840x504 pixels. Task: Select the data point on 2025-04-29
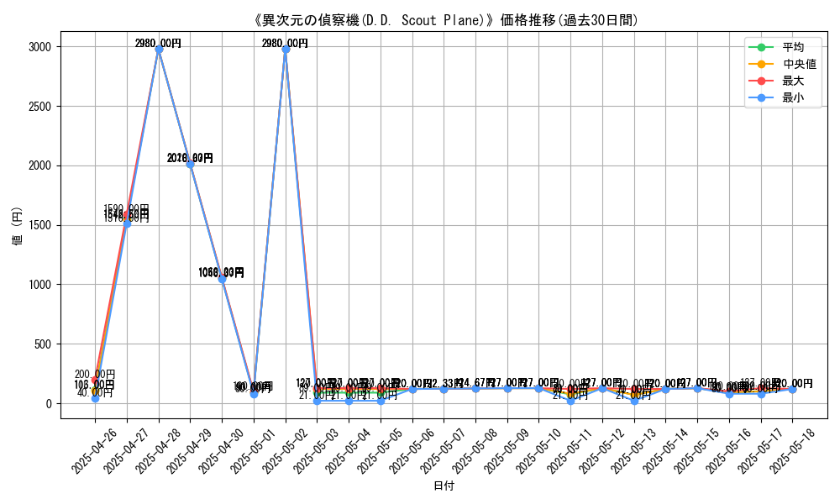tap(190, 165)
